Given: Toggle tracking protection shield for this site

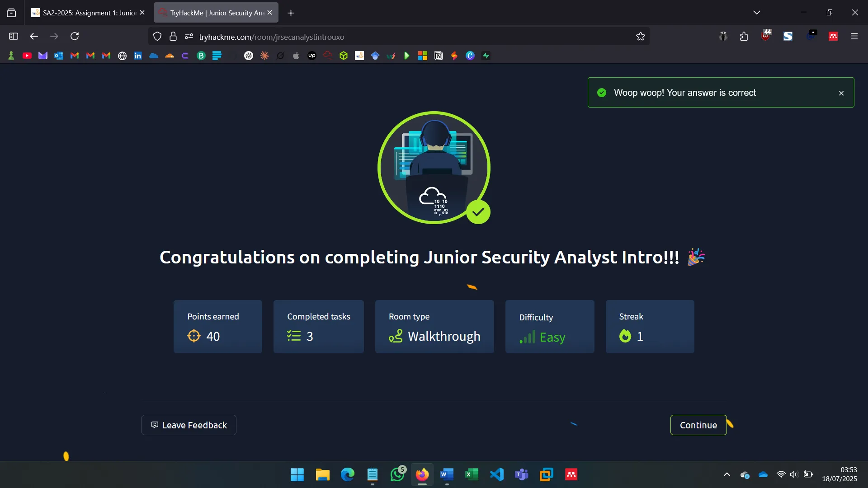Looking at the screenshot, I should pos(157,36).
